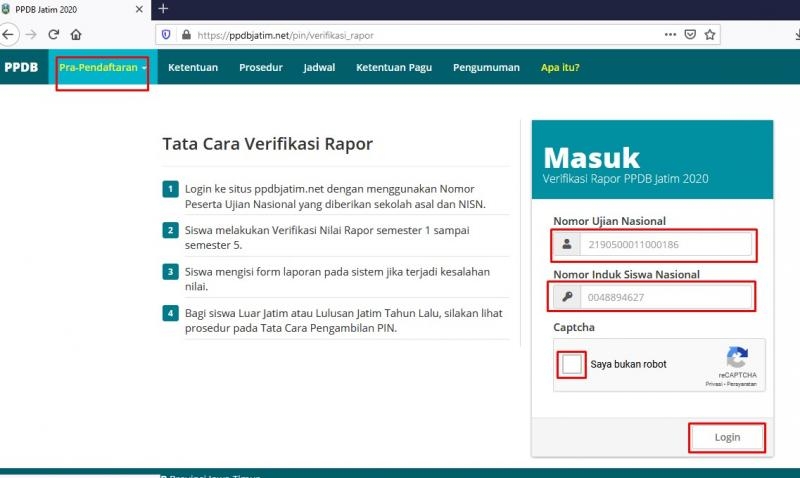
Task: Open the reCAPTCHA Privasi link
Action: [x=714, y=384]
